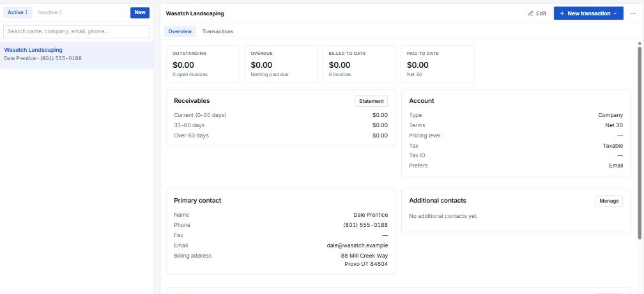Click the Current (0–30 days) receivables row
The width and height of the screenshot is (644, 294).
pyautogui.click(x=280, y=115)
